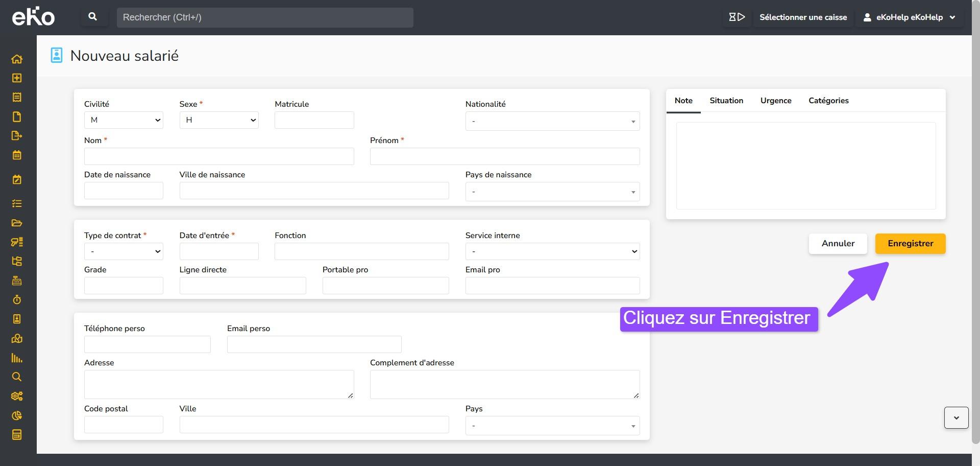Open the calendar icon in sidebar
980x466 pixels.
(x=17, y=155)
